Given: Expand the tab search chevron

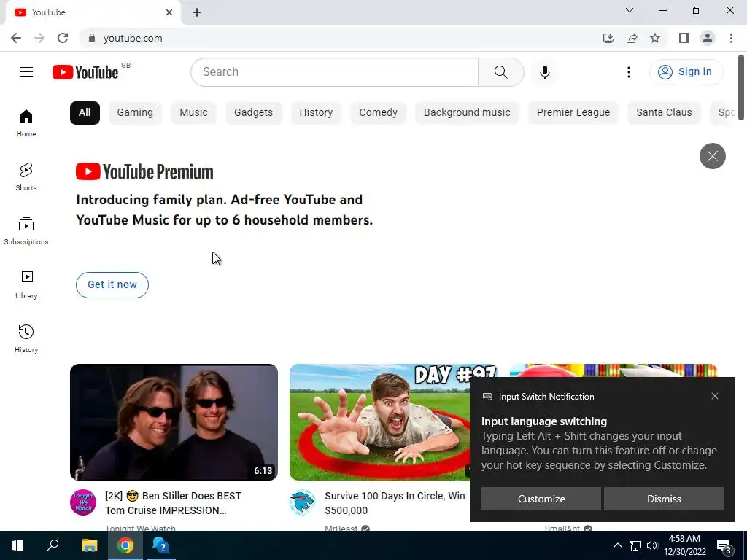Looking at the screenshot, I should point(630,10).
